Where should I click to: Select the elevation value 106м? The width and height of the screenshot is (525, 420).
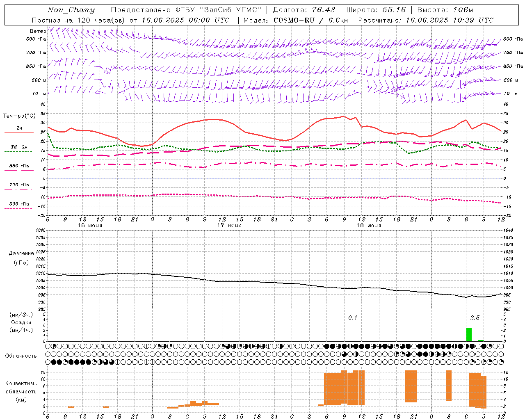coord(463,10)
